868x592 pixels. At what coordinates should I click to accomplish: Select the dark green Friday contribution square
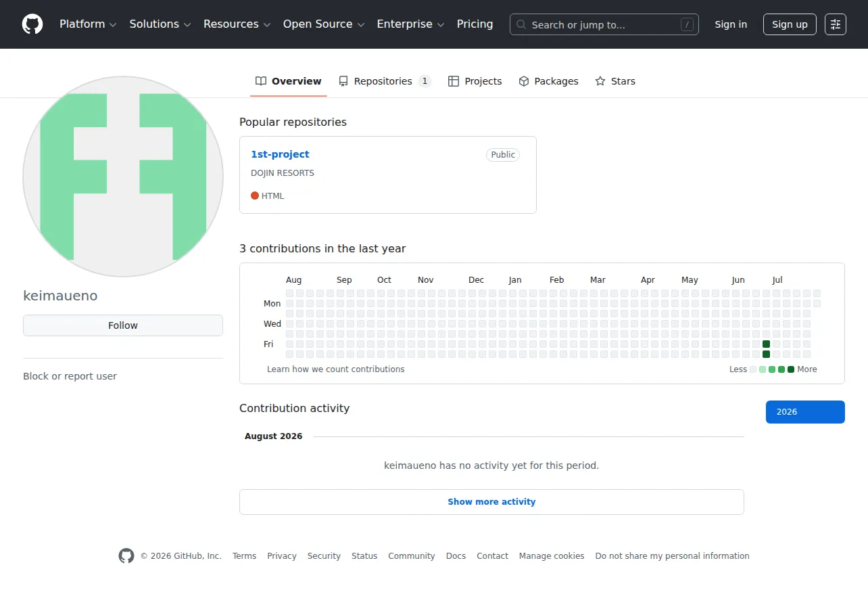coord(766,344)
